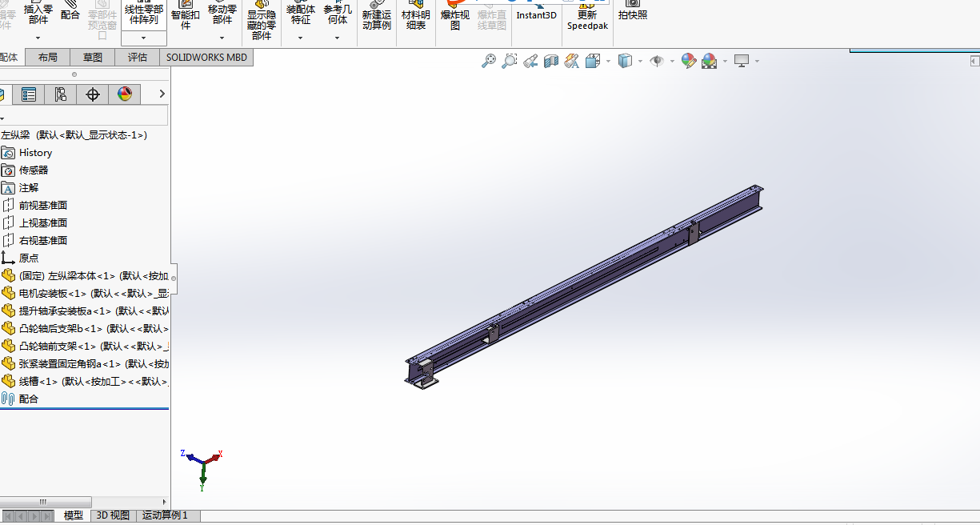Click 配合 mate button

tap(70, 12)
